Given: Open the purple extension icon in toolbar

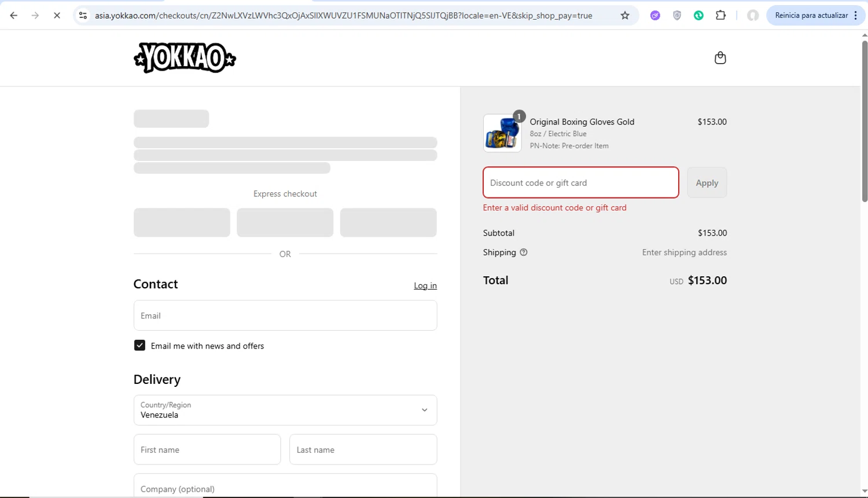Looking at the screenshot, I should pyautogui.click(x=655, y=16).
